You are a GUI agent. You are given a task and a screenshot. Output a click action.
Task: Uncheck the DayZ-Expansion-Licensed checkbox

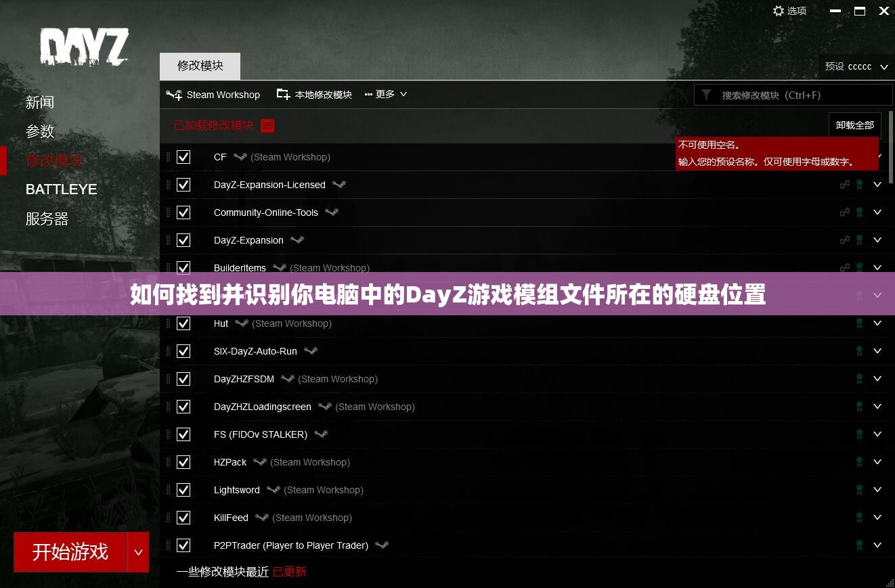(x=183, y=185)
